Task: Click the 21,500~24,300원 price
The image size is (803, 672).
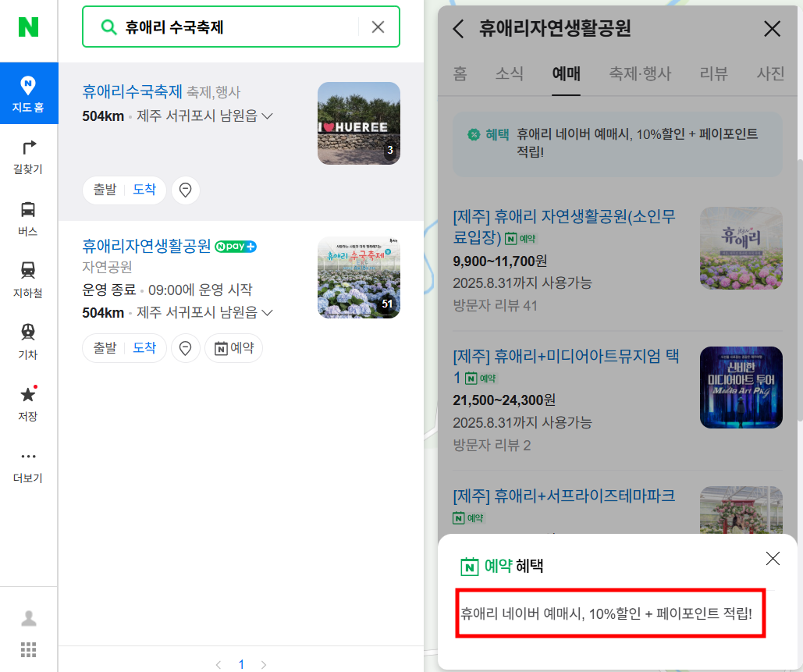Action: (x=504, y=400)
